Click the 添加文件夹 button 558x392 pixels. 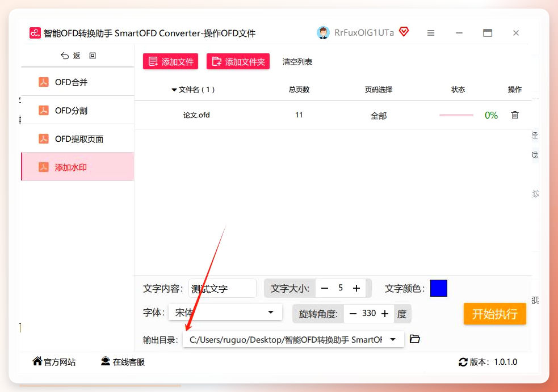pos(238,61)
